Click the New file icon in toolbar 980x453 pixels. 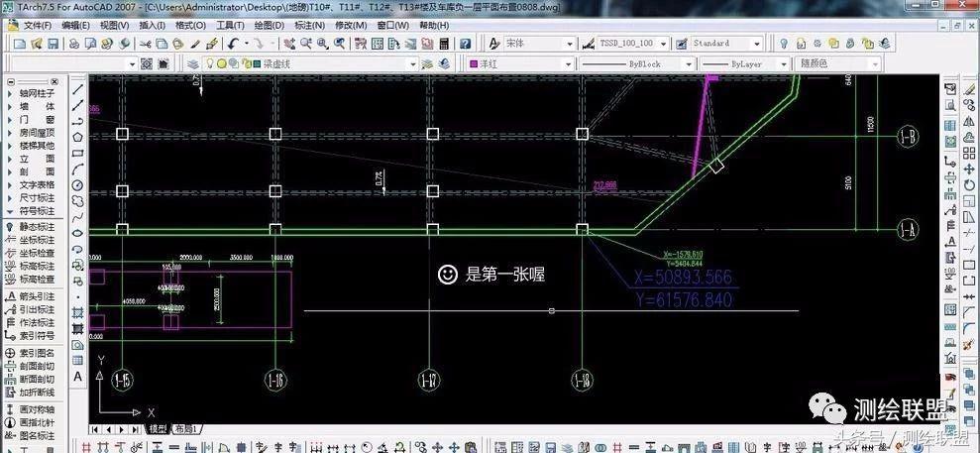[x=21, y=44]
